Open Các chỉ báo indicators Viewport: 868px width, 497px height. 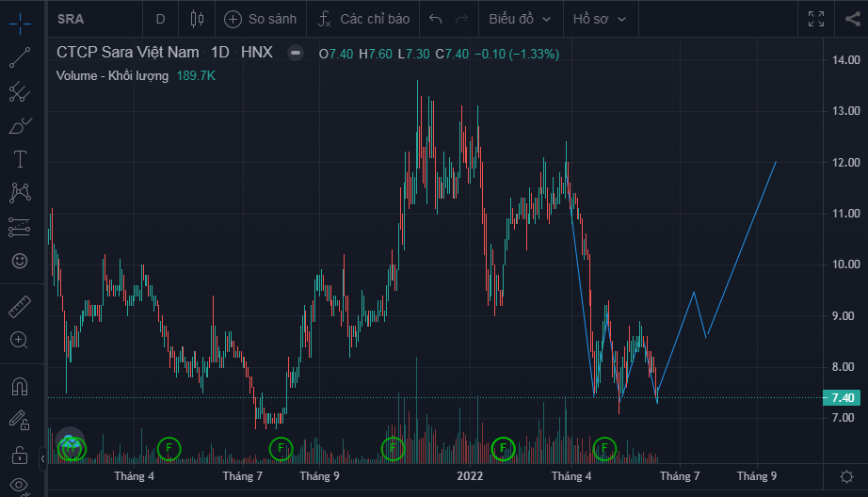pos(363,19)
